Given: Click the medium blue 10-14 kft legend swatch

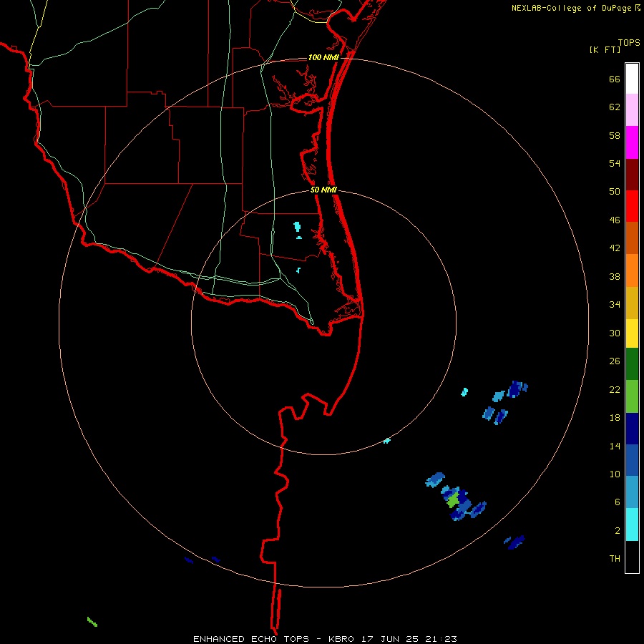Looking at the screenshot, I should click(632, 460).
